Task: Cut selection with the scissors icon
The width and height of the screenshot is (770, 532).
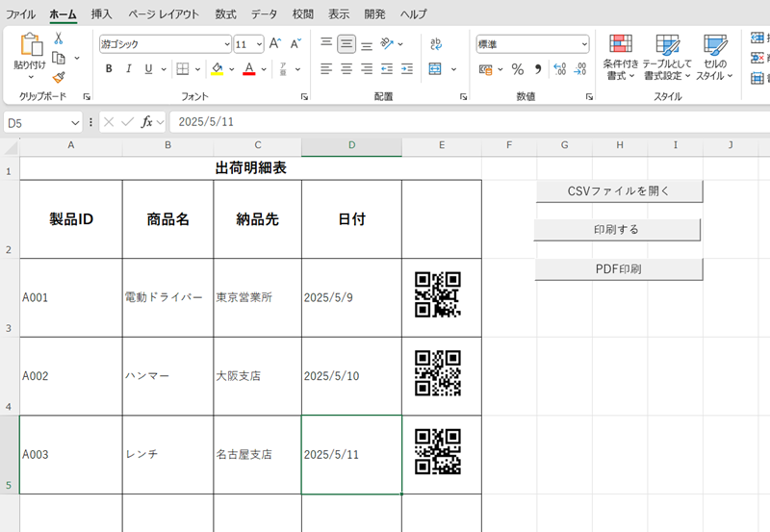Action: click(x=59, y=38)
